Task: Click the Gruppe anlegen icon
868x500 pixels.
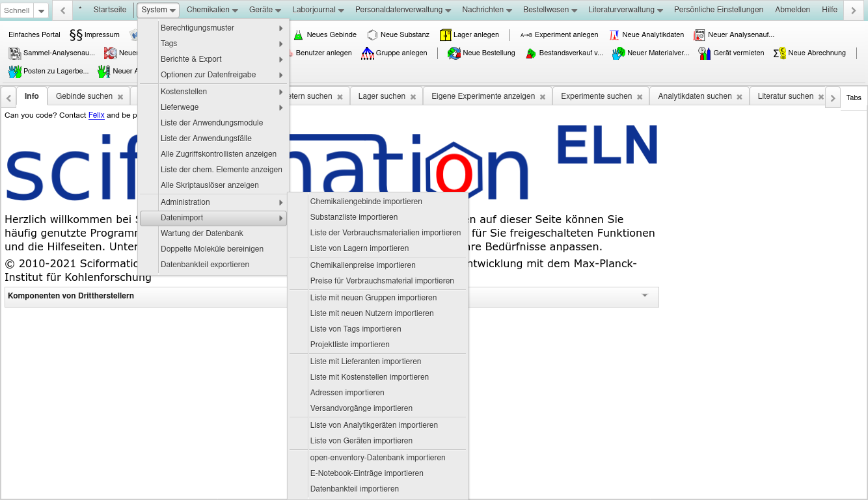Action: click(x=368, y=53)
